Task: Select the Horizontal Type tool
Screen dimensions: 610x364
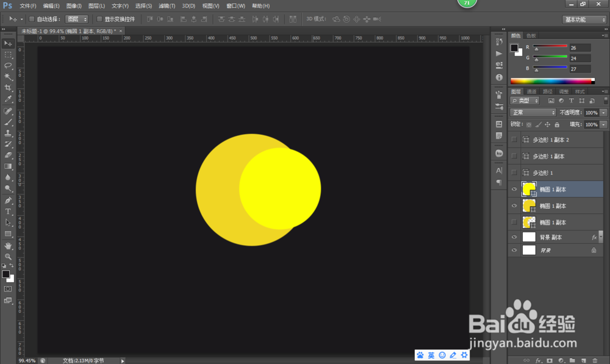Action: pyautogui.click(x=8, y=212)
